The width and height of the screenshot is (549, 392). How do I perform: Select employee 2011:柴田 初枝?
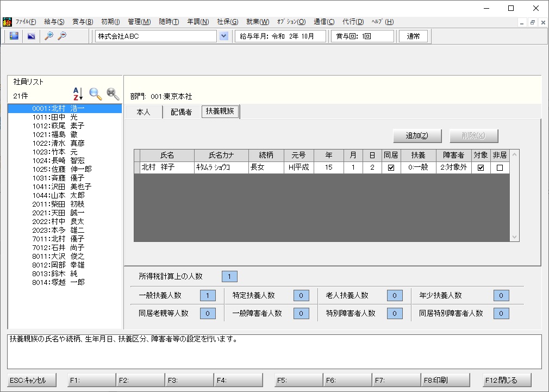[65, 204]
